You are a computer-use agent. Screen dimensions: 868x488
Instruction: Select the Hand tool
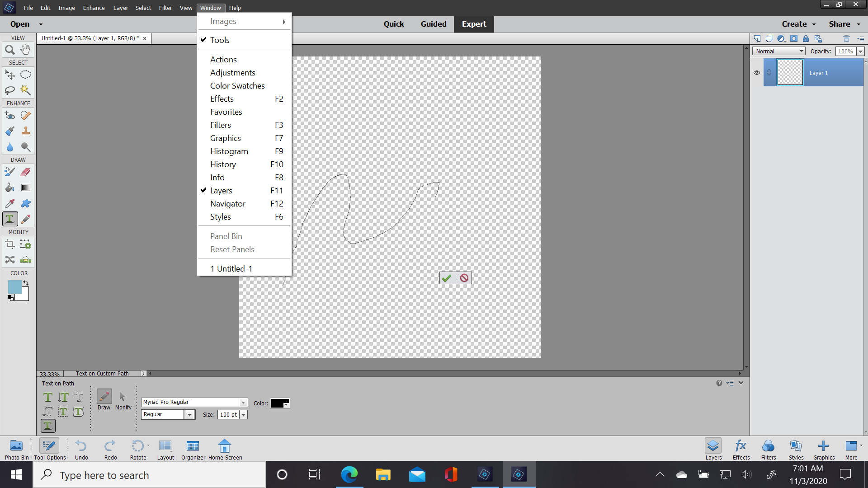pos(25,50)
